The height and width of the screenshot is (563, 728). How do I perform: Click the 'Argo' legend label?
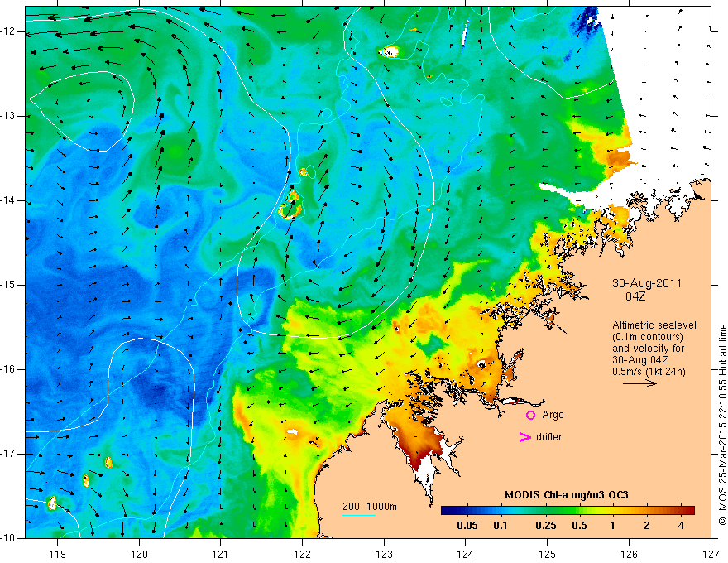tap(553, 415)
